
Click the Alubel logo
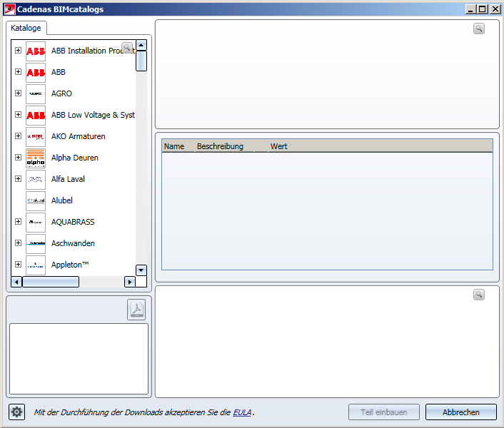click(36, 201)
